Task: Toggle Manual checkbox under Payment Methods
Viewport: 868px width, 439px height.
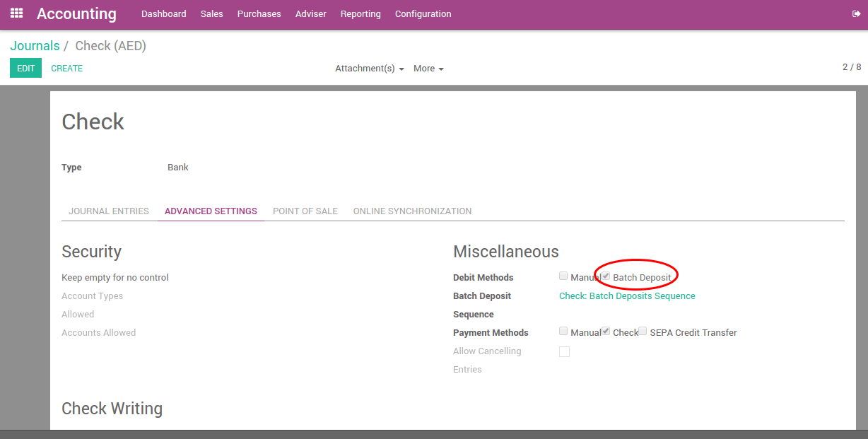Action: (x=563, y=331)
